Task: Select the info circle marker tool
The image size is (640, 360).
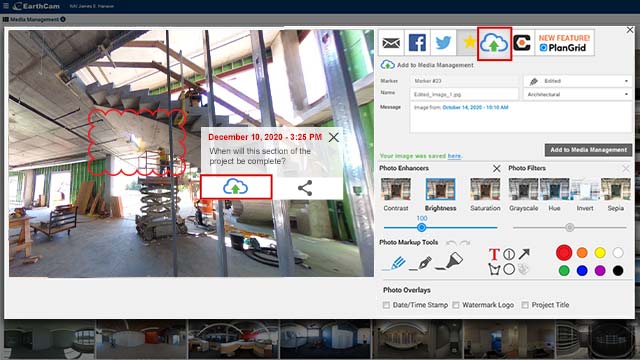Action: tap(509, 254)
